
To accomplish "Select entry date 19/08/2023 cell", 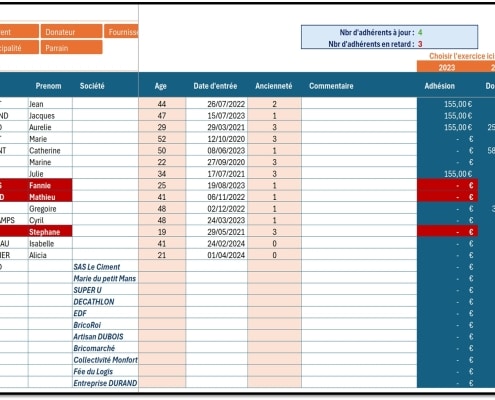I will pos(217,185).
